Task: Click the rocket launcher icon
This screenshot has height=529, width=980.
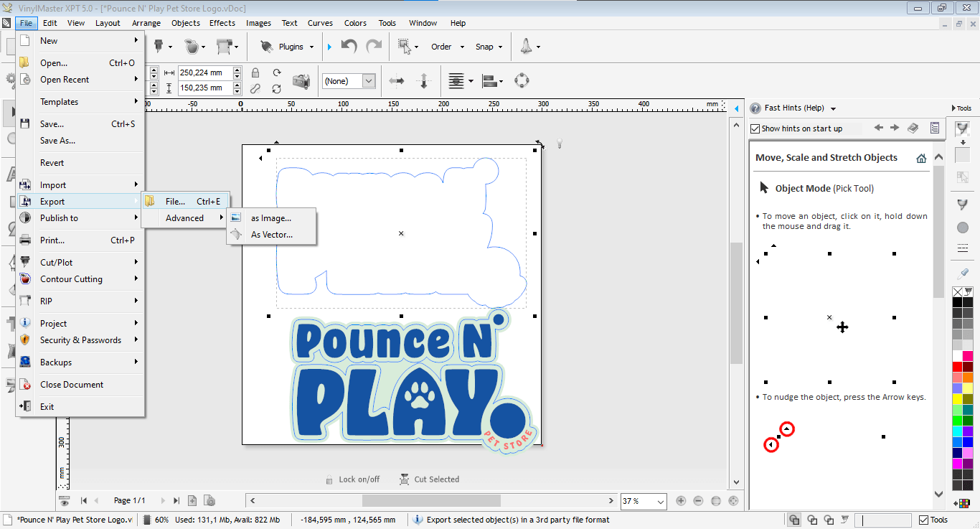Action: pos(526,47)
